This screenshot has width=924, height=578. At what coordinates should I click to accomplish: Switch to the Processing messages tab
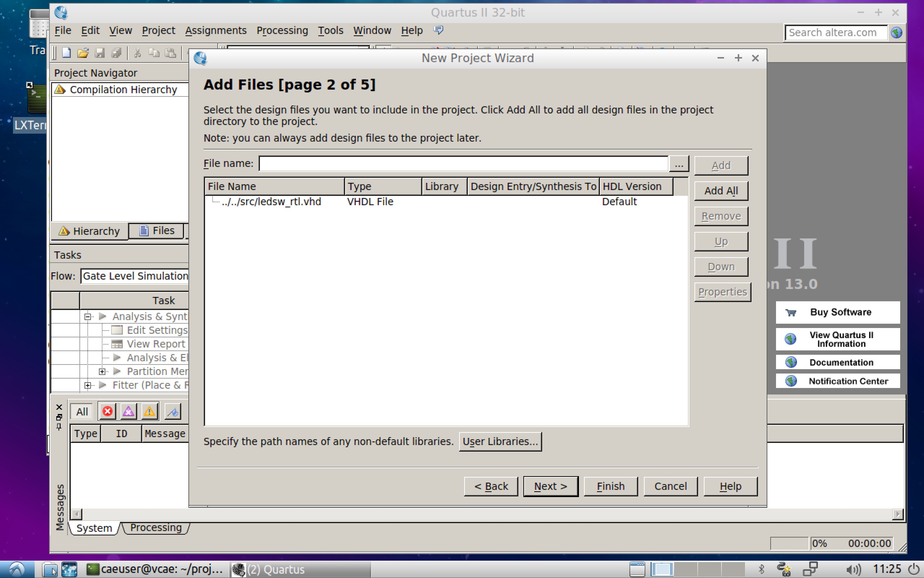click(156, 527)
